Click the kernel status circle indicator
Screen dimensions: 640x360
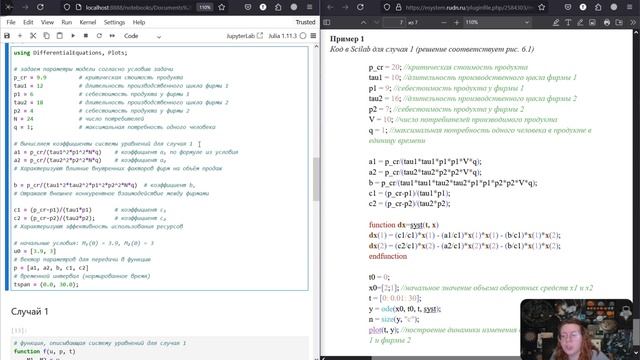pos(303,36)
